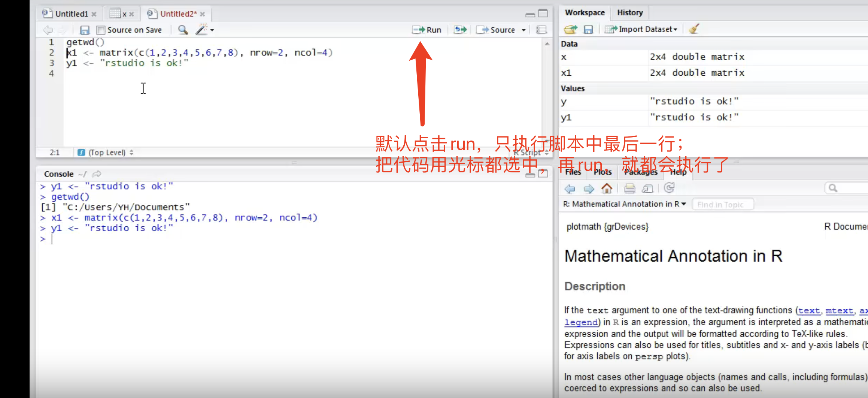
Task: Expand the Source button dropdown arrow
Action: tap(524, 30)
